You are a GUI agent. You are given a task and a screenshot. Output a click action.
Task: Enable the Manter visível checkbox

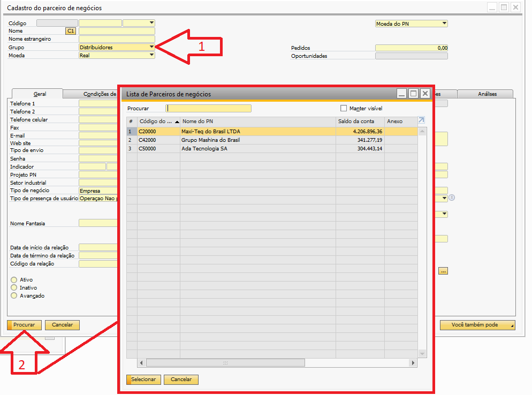tap(344, 108)
